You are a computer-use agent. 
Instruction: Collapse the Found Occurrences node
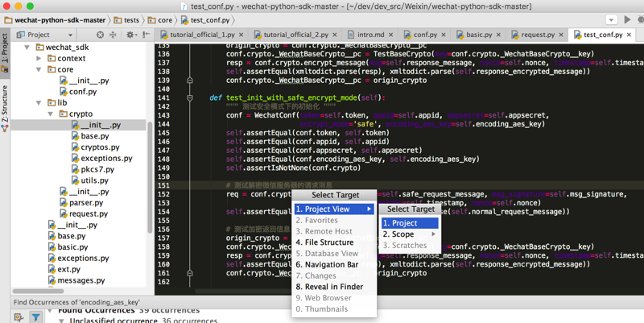pos(50,311)
